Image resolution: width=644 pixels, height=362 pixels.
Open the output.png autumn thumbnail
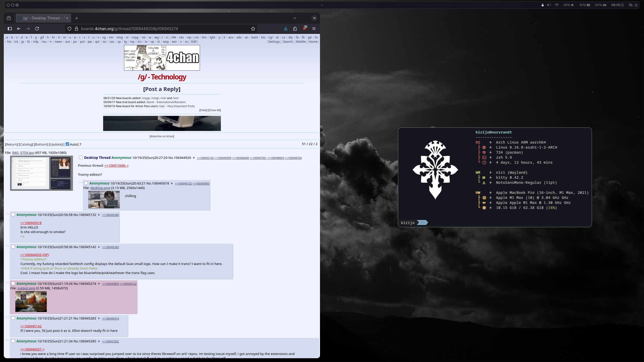(31, 301)
